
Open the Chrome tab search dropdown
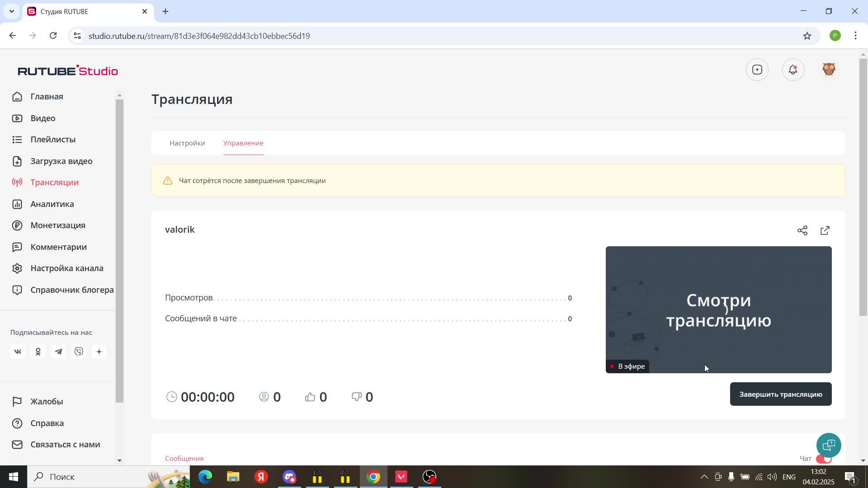12,11
